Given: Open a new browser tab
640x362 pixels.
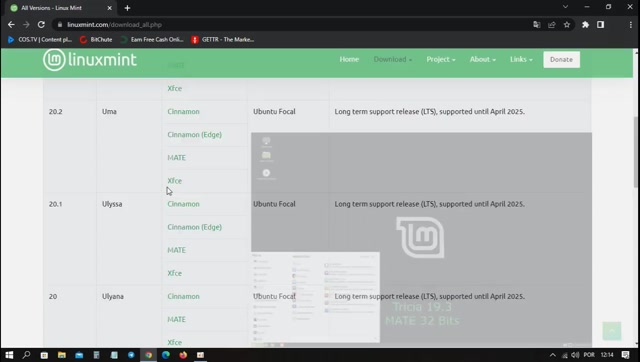Looking at the screenshot, I should (127, 8).
